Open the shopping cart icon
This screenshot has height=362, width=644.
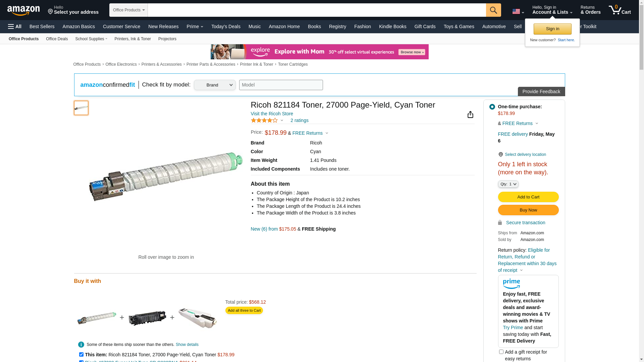click(619, 10)
